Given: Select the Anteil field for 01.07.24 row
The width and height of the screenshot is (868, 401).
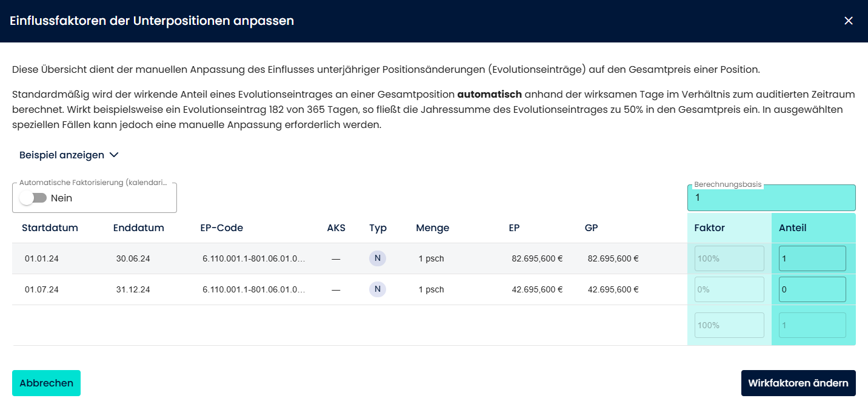Looking at the screenshot, I should [812, 289].
